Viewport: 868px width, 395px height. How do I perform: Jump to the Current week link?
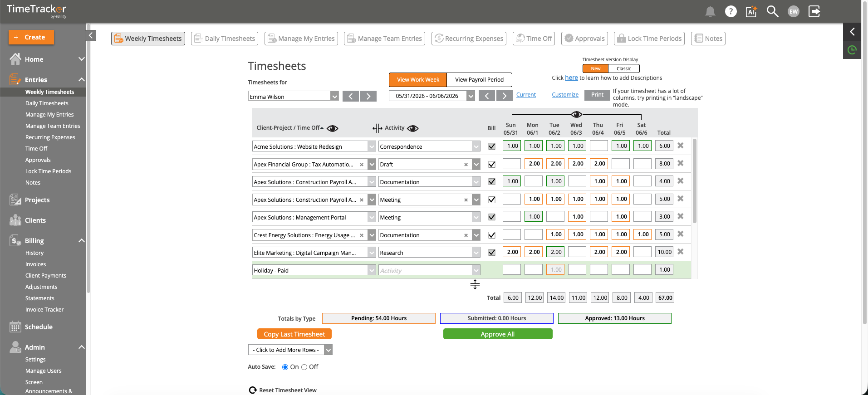coord(526,94)
